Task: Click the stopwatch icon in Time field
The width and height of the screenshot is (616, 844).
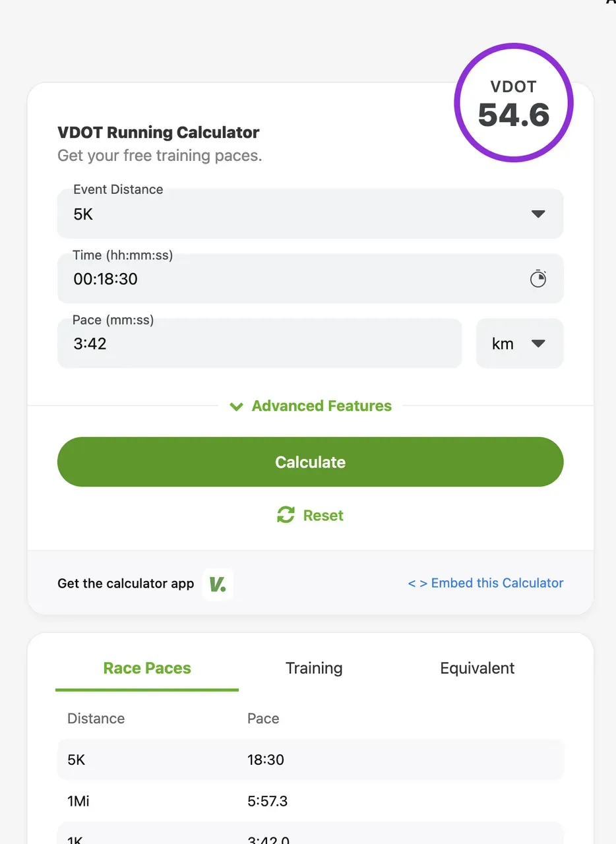Action: click(x=538, y=278)
